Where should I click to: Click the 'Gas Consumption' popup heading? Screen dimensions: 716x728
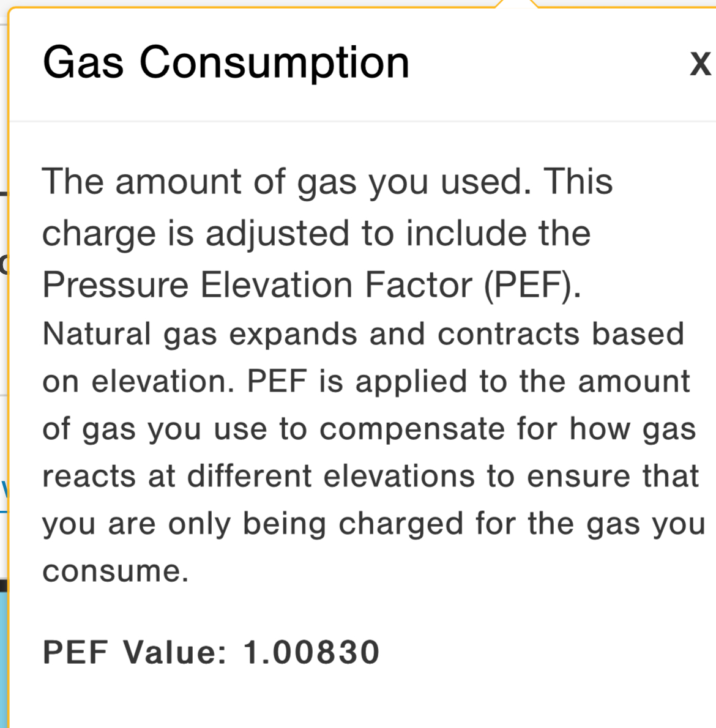click(x=226, y=62)
